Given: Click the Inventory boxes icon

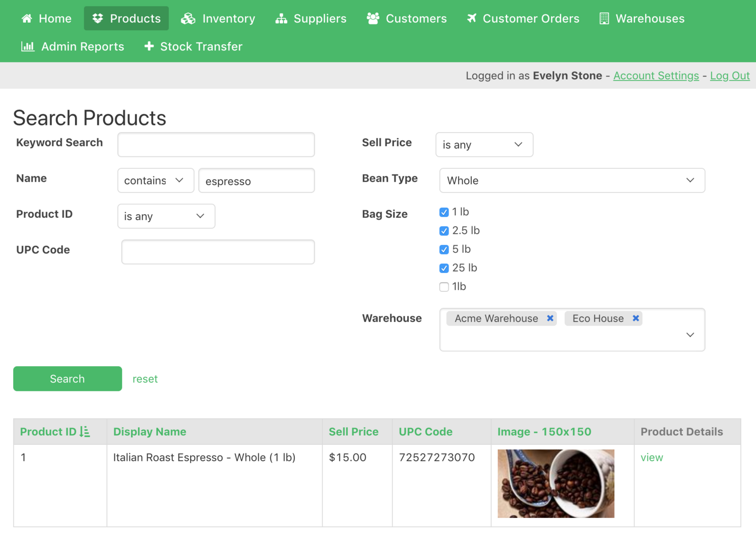Looking at the screenshot, I should coord(188,19).
